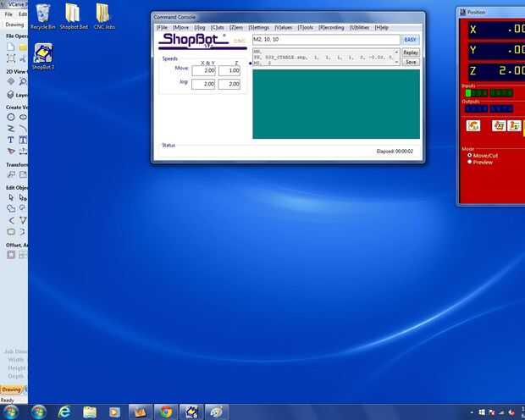Switch to VCarve's Drawing tab at bottom
This screenshot has height=420, width=525.
pyautogui.click(x=11, y=390)
